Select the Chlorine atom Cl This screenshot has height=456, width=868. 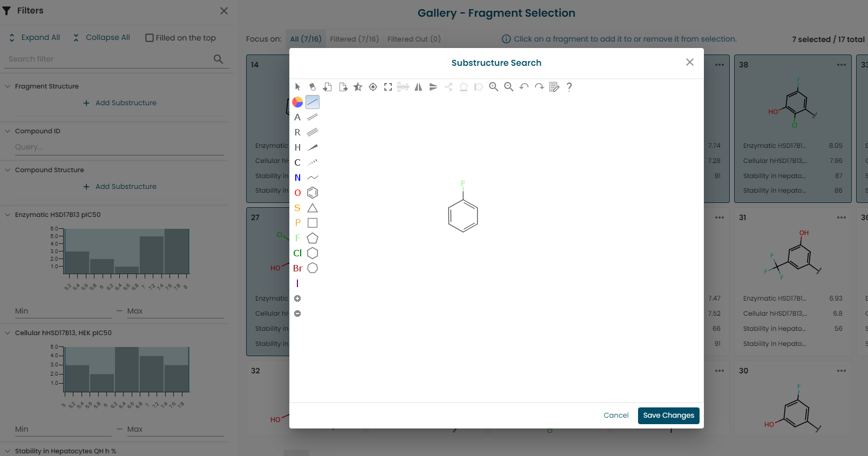coord(297,253)
